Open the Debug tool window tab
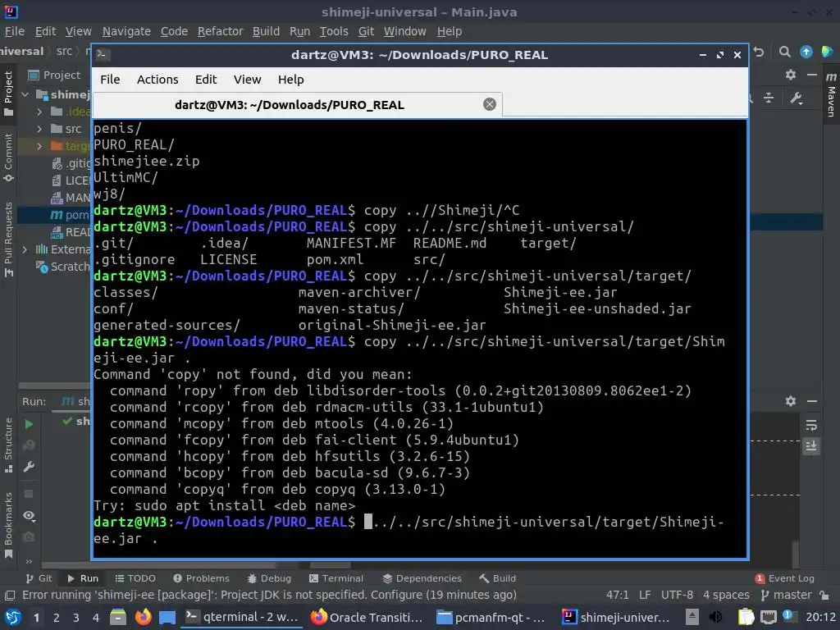Screen dimensions: 840x630 [x=269, y=578]
